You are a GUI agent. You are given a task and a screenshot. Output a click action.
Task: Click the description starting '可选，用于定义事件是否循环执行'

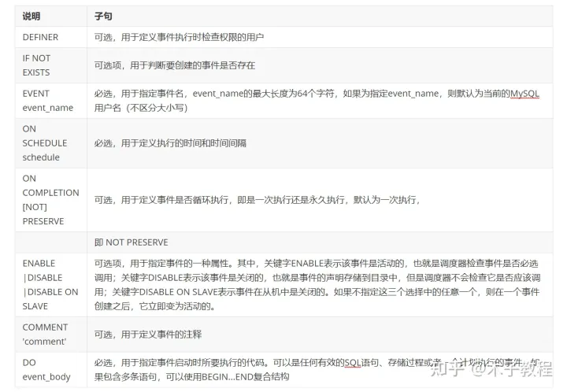(x=257, y=200)
